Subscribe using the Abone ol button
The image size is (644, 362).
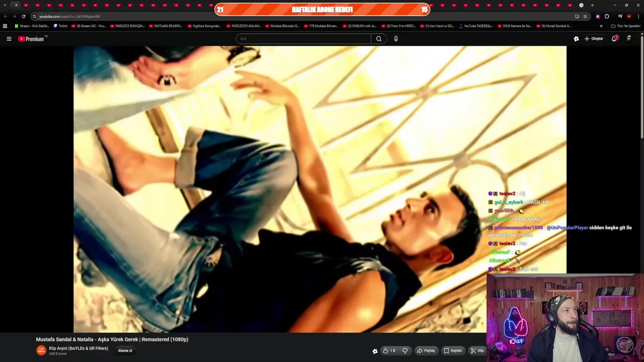pyautogui.click(x=125, y=350)
